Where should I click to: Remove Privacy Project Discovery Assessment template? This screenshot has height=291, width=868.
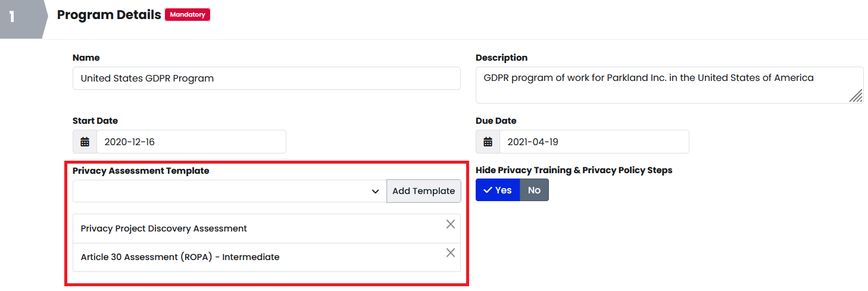click(x=451, y=224)
